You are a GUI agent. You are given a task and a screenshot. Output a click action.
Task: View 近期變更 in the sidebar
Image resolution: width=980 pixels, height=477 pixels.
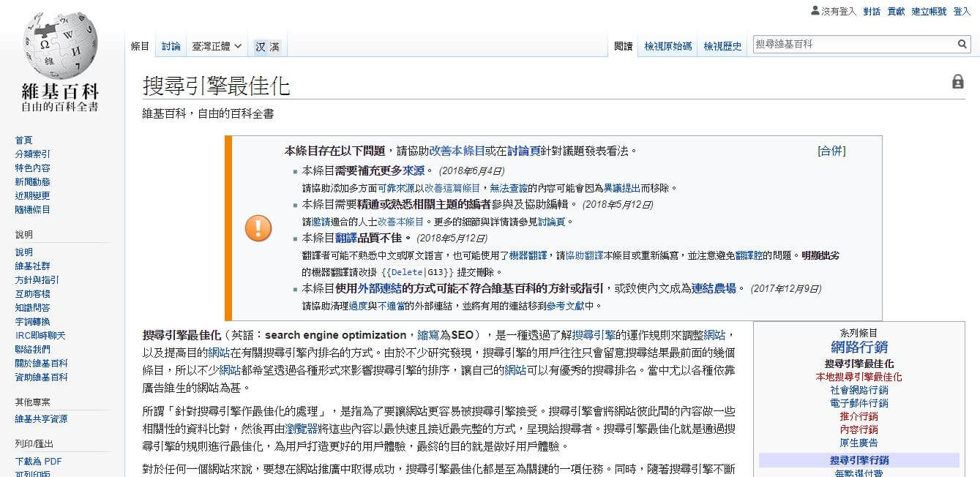[x=32, y=195]
